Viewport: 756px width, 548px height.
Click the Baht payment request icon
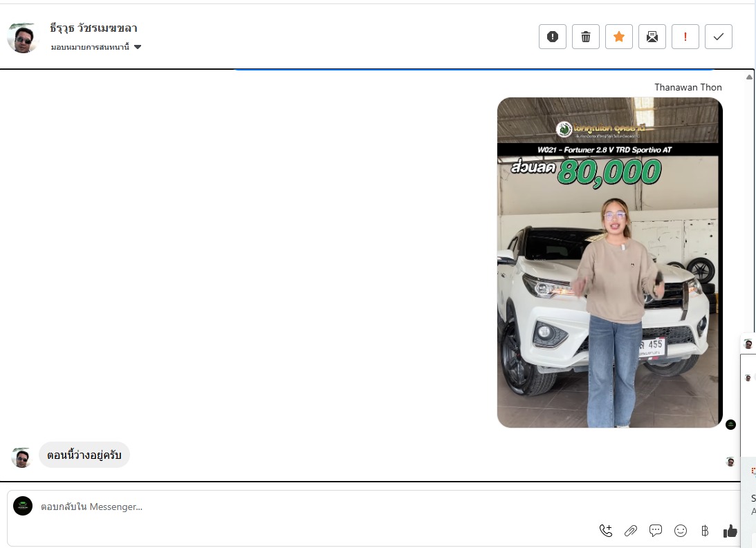(705, 531)
